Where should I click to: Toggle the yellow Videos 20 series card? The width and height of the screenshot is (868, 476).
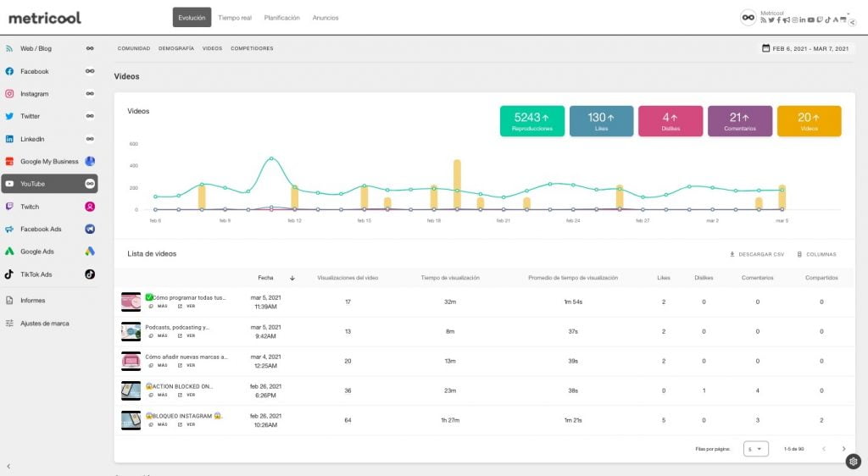tap(809, 121)
